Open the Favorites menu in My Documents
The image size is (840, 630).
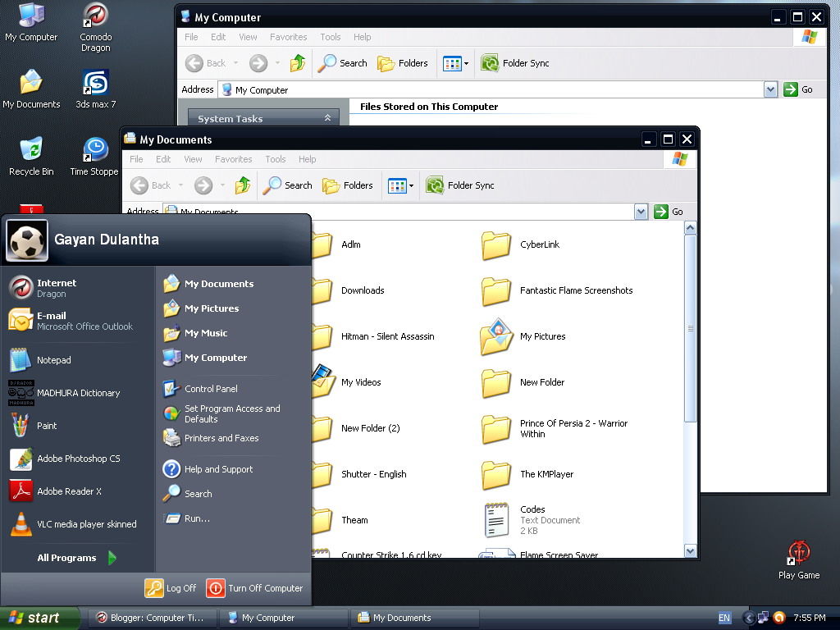pos(233,159)
